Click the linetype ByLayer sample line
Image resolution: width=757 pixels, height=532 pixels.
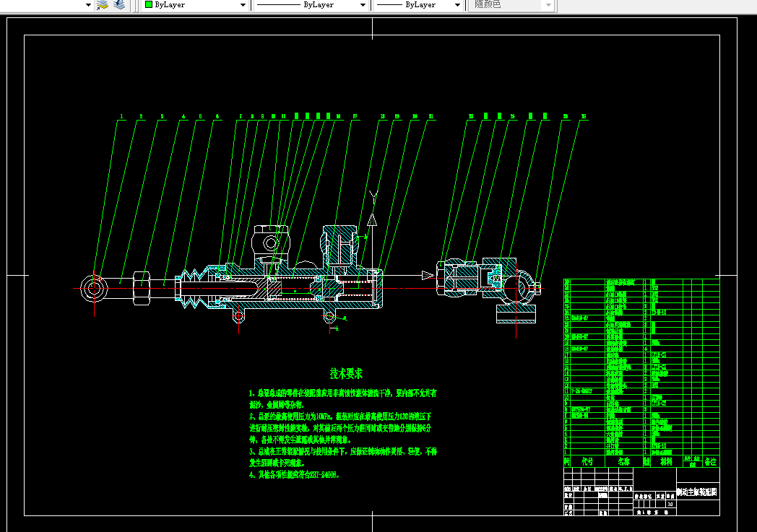coord(278,5)
